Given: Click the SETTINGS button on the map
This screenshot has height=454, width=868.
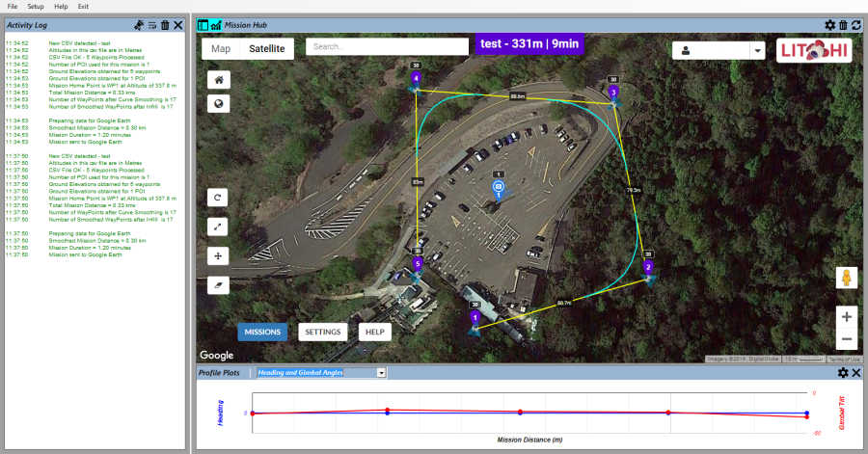Looking at the screenshot, I should click(x=323, y=332).
